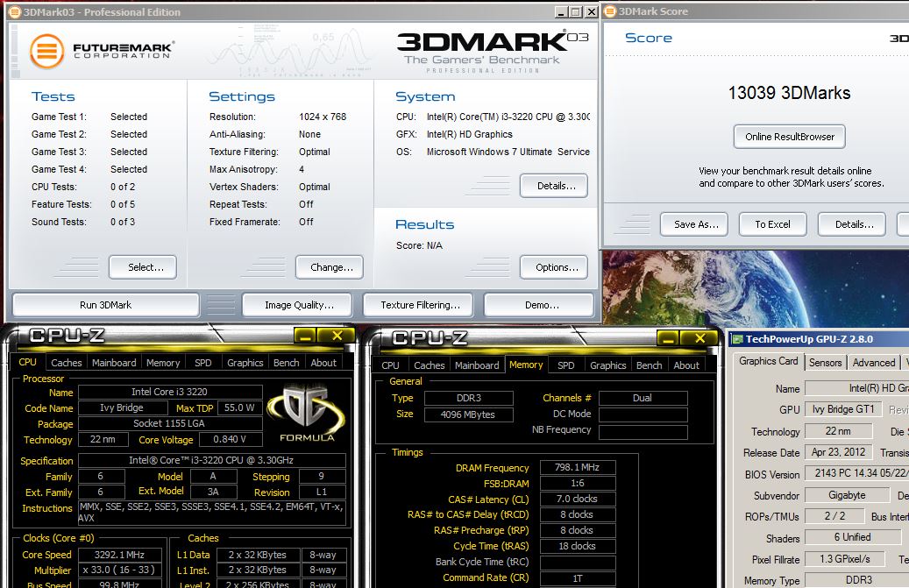Open the Sensors tab in GPU-Z
The width and height of the screenshot is (909, 588).
coord(826,363)
